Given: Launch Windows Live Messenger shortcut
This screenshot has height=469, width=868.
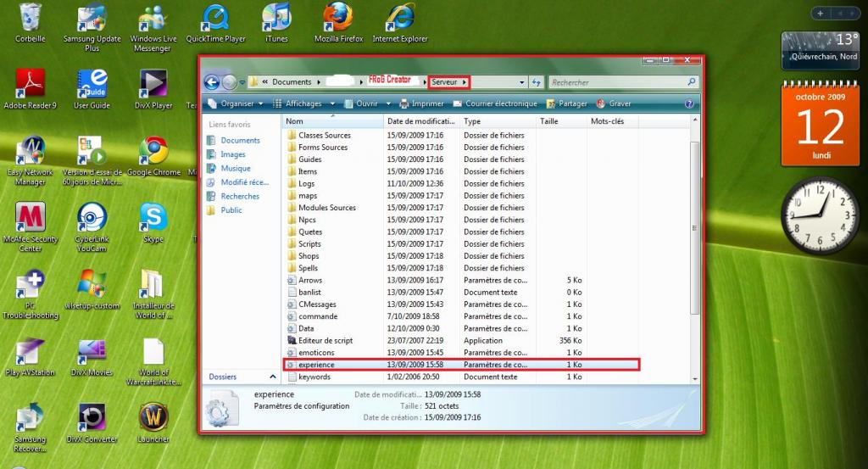Looking at the screenshot, I should (x=153, y=26).
